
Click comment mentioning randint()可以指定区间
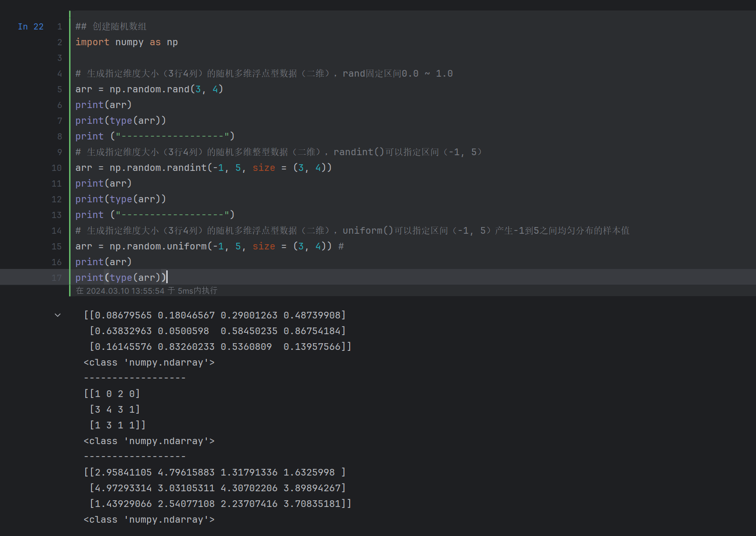point(279,152)
